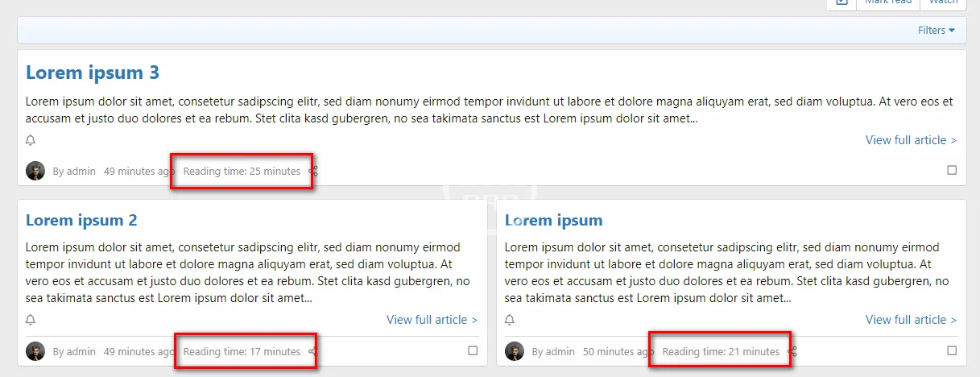Click share icon beside Reading time: 21 minutes
980x377 pixels.
pos(793,351)
